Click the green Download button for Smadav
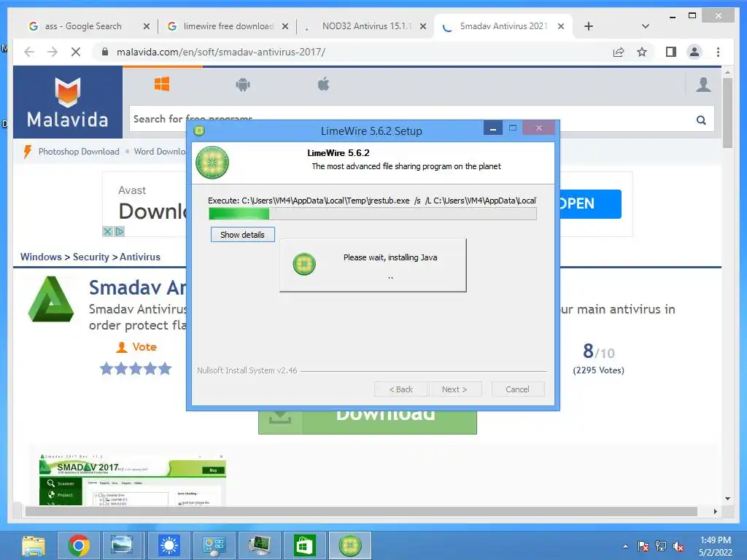Screen dimensions: 747x560 pos(368,422)
